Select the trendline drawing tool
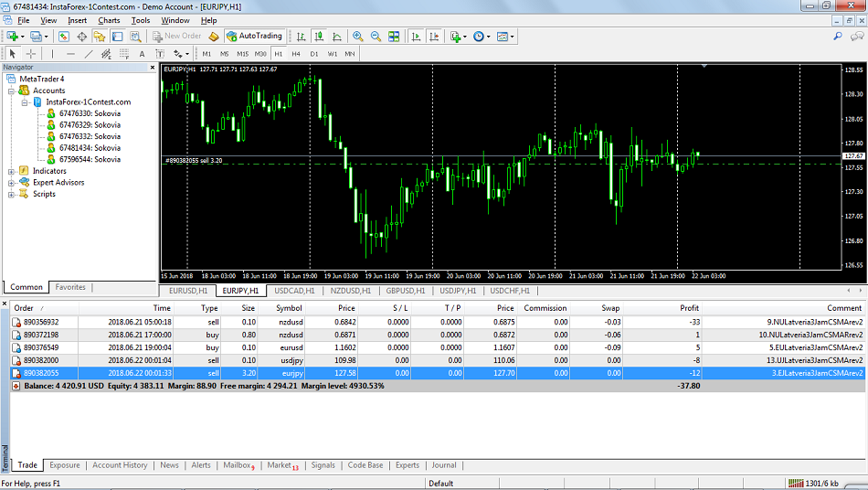 (x=88, y=54)
